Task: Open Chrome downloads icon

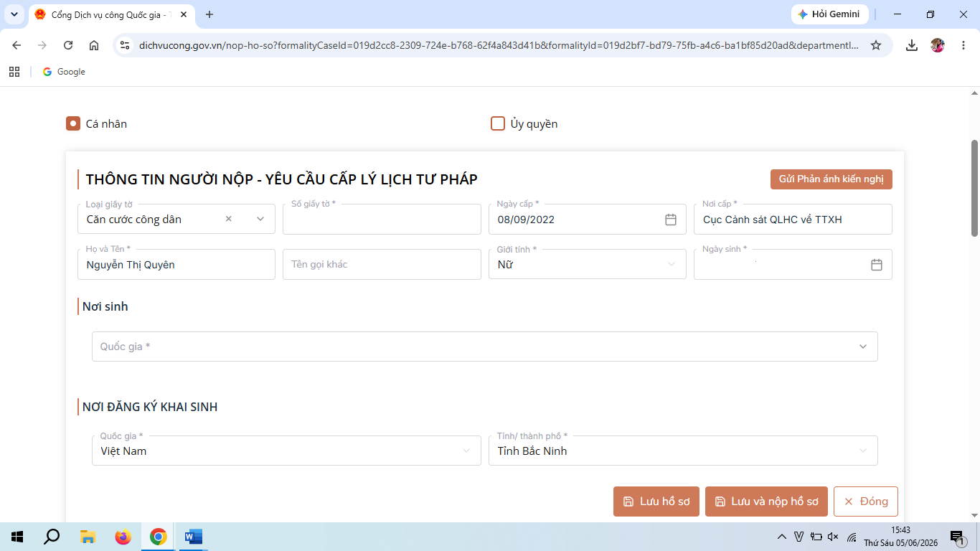Action: (911, 45)
